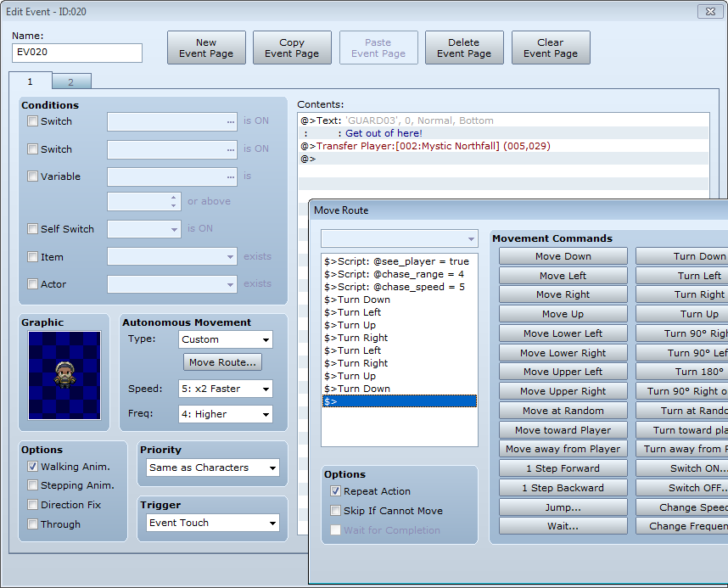728x588 pixels.
Task: Click the Clear Event Page button
Action: tap(551, 48)
